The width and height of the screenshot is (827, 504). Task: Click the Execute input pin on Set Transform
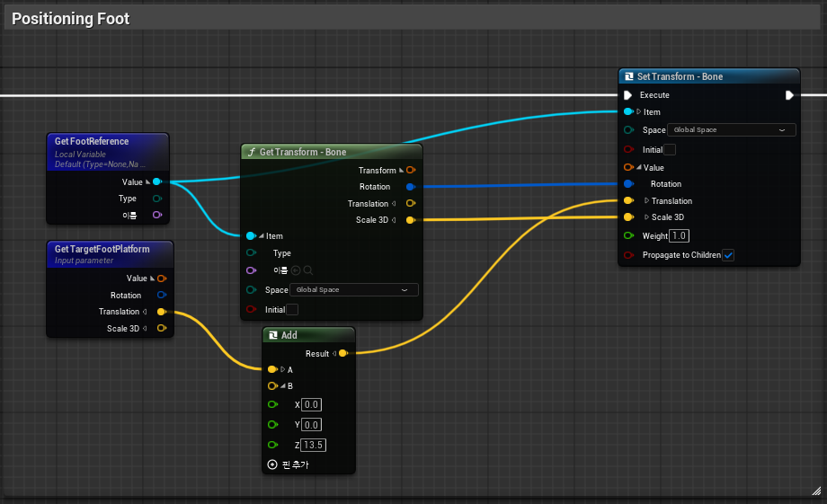pyautogui.click(x=628, y=95)
